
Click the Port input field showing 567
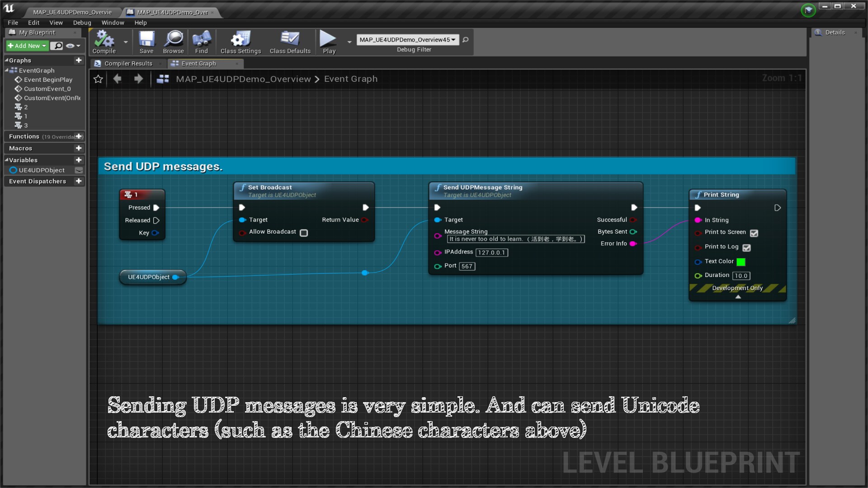click(467, 266)
